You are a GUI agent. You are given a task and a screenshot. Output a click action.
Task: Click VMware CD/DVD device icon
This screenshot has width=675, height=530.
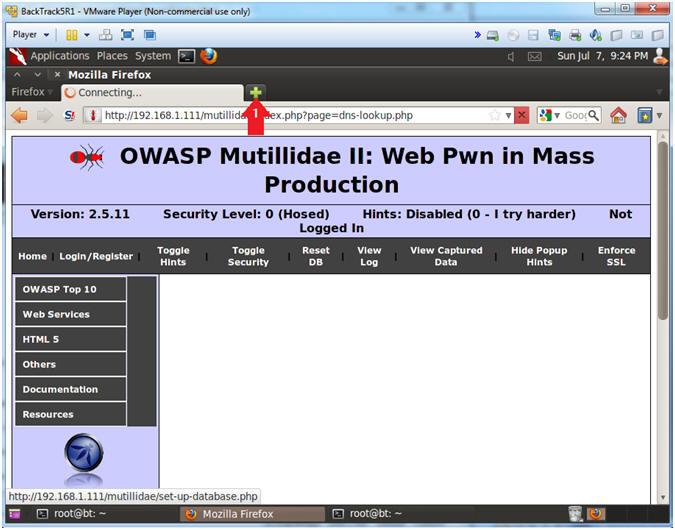pos(513,35)
